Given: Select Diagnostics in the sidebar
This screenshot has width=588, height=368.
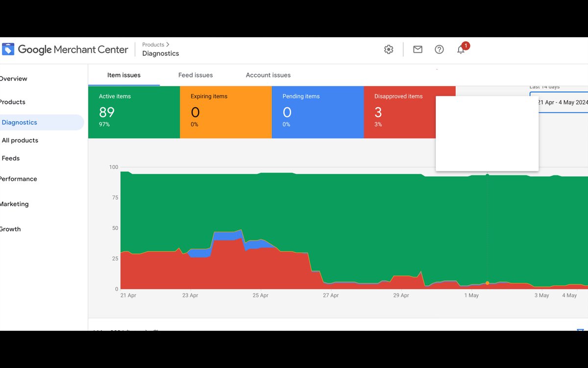Looking at the screenshot, I should click(x=42, y=122).
